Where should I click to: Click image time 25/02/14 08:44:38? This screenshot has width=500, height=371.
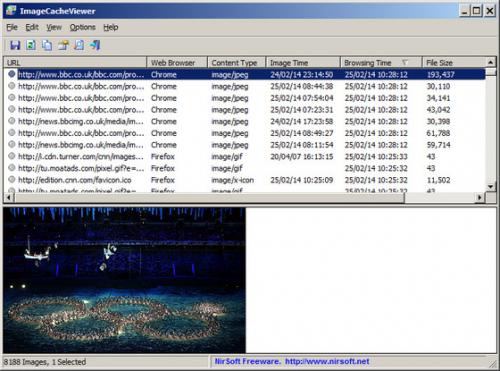click(302, 86)
